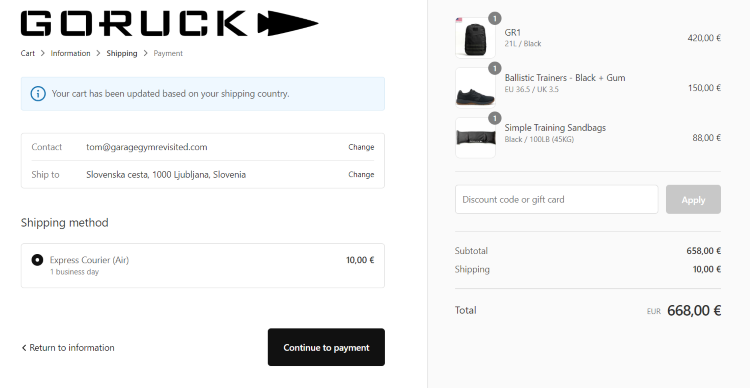Click the Simple Training Sandbags thumbnail
The width and height of the screenshot is (750, 388).
(x=475, y=138)
